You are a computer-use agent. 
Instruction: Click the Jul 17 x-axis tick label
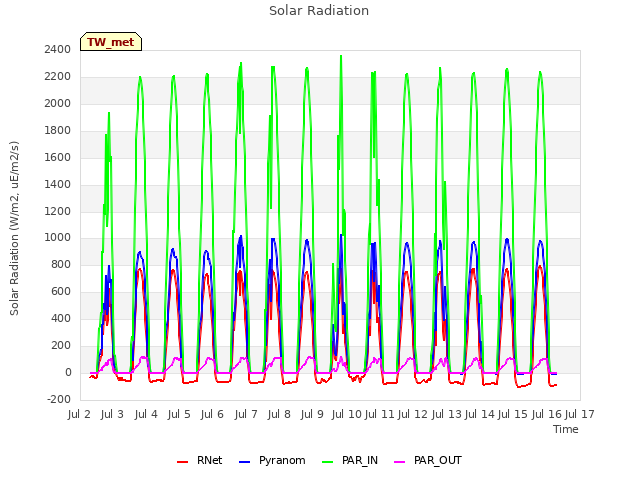pyautogui.click(x=580, y=414)
